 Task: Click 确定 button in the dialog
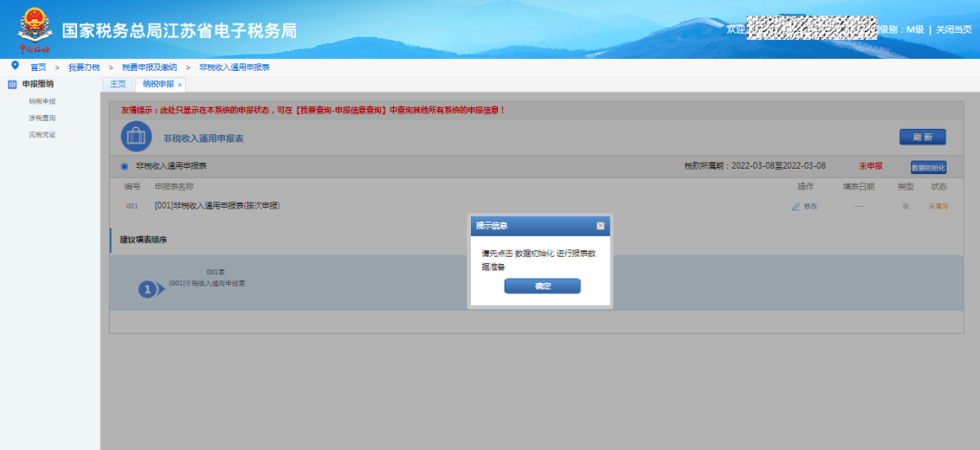543,287
